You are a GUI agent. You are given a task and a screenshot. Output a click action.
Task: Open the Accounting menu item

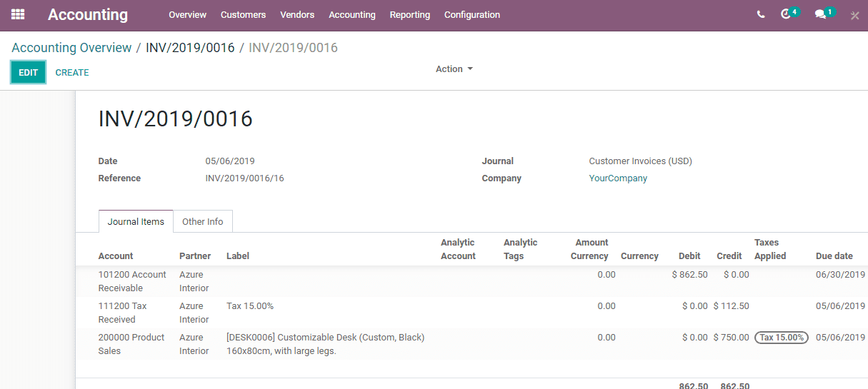[352, 15]
